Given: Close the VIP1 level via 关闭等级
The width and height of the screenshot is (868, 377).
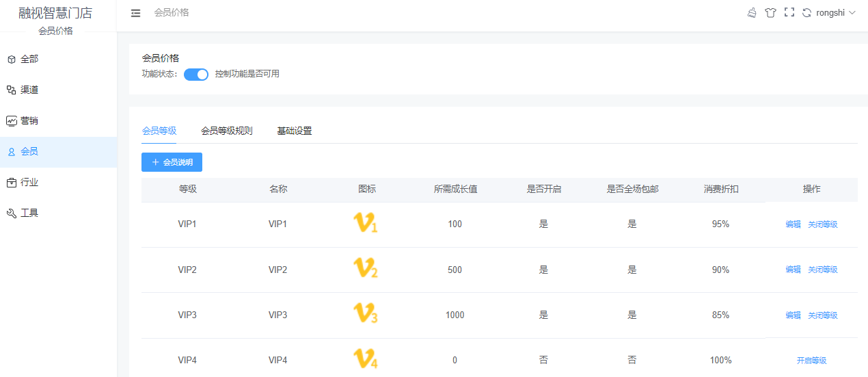Looking at the screenshot, I should (823, 224).
